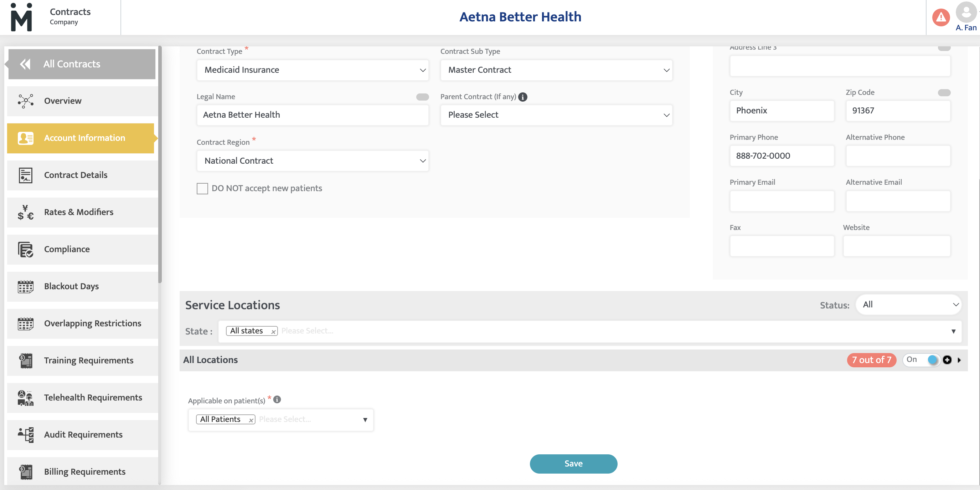The height and width of the screenshot is (490, 980).
Task: Click the City field showing Phoenix
Action: [782, 111]
